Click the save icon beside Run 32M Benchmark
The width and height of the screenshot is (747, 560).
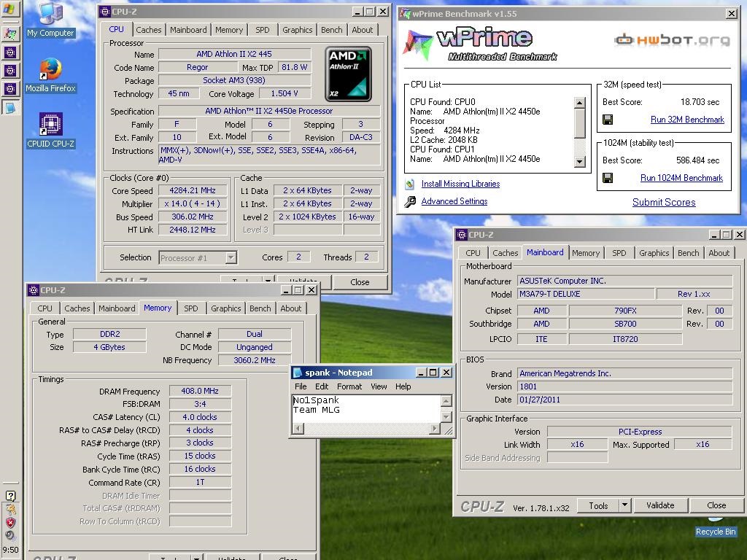[x=608, y=120]
